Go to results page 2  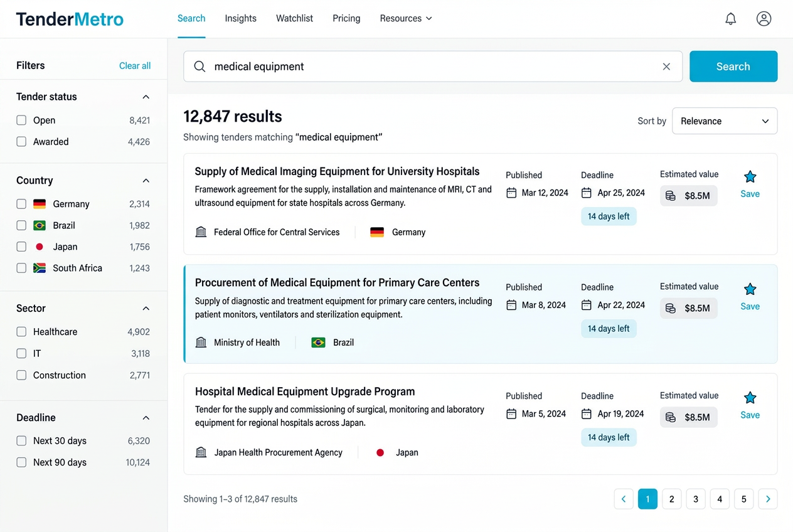point(671,499)
